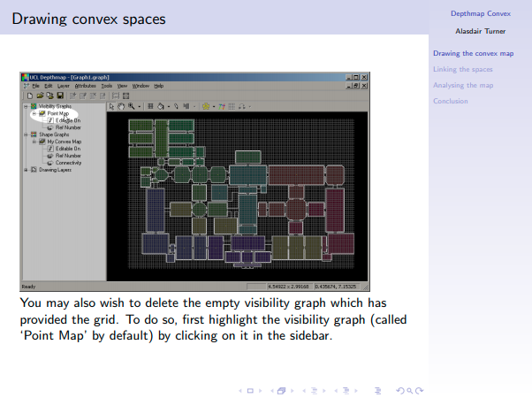This screenshot has height=398, width=532.
Task: Go to Linking the spaces section
Action: point(462,69)
